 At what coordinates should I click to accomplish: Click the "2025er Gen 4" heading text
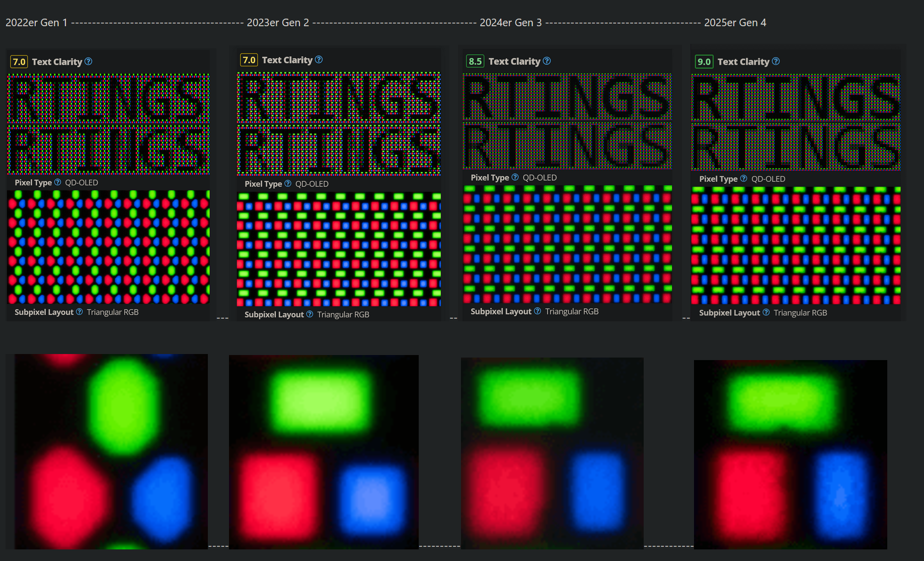pos(735,23)
